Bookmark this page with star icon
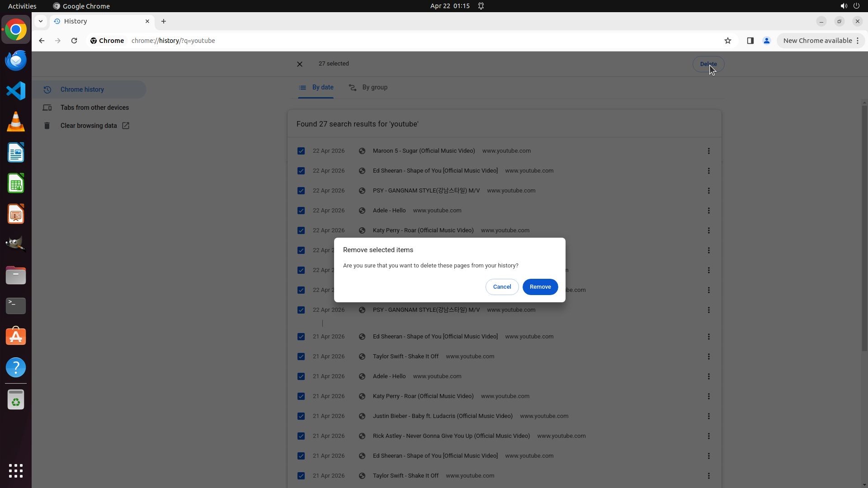Image resolution: width=868 pixels, height=488 pixels. pyautogui.click(x=728, y=41)
